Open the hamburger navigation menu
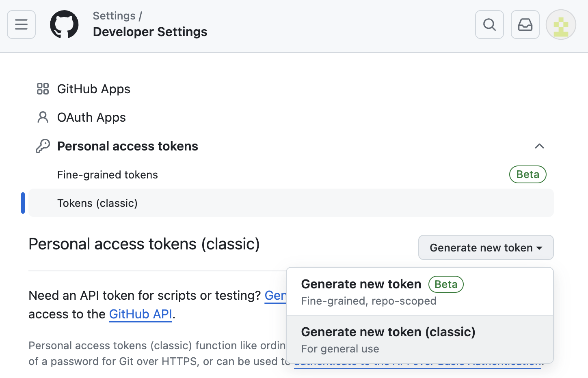The image size is (588, 378). 22,25
